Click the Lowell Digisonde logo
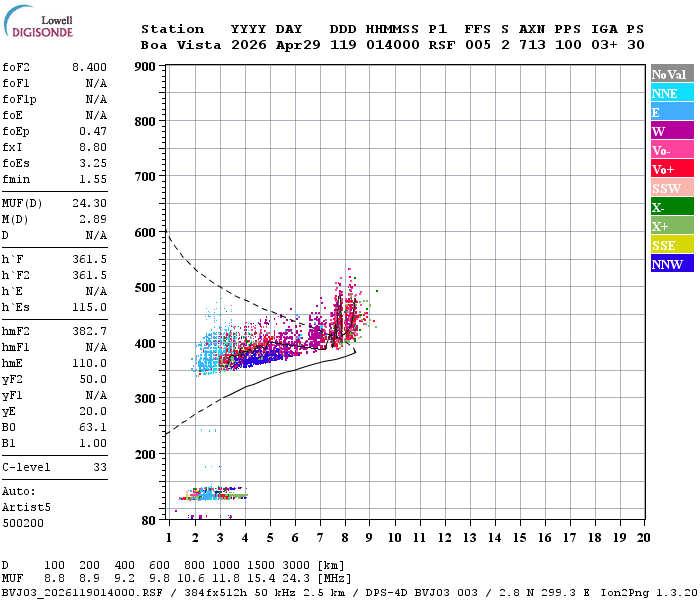This screenshot has width=700, height=600. [38, 21]
